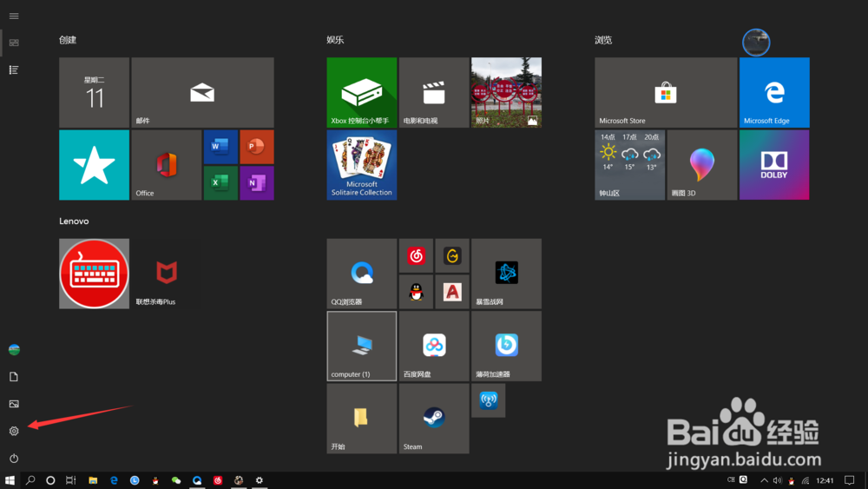
Task: Open File Explorer on taskbar
Action: coord(93,480)
